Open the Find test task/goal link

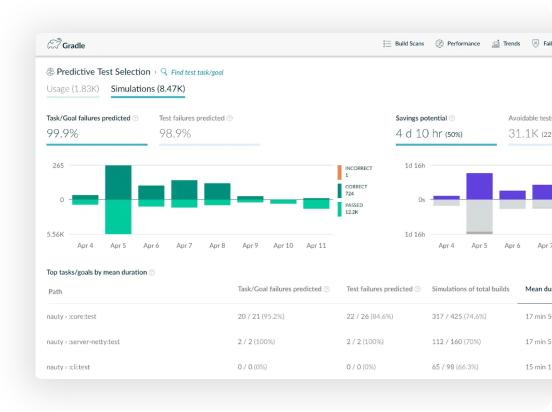click(197, 73)
